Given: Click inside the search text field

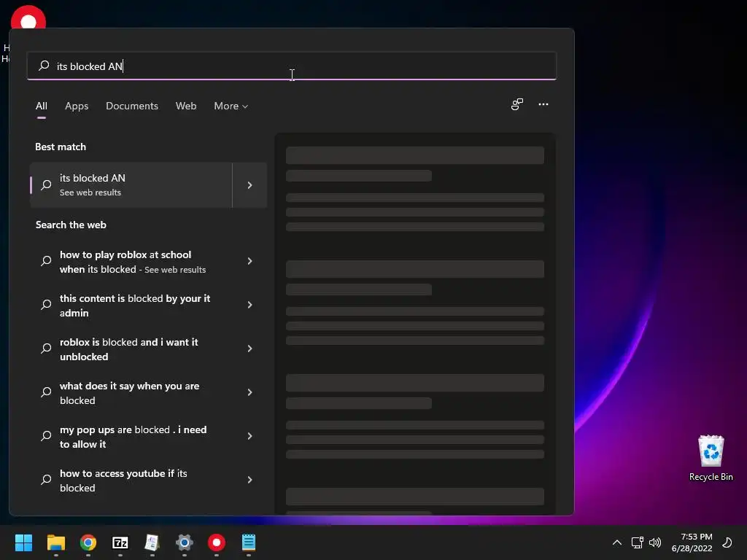Looking at the screenshot, I should 292,66.
